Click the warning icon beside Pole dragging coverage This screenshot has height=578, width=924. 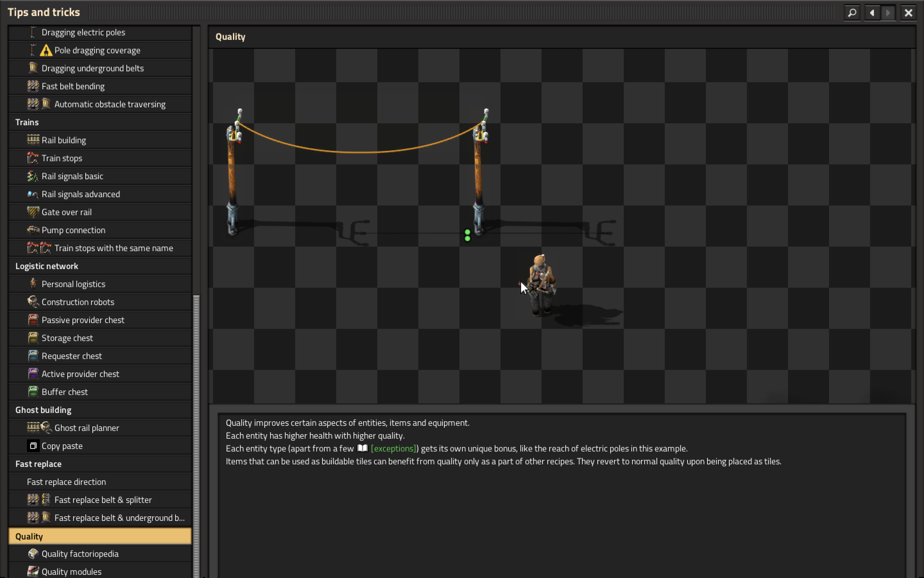point(46,50)
